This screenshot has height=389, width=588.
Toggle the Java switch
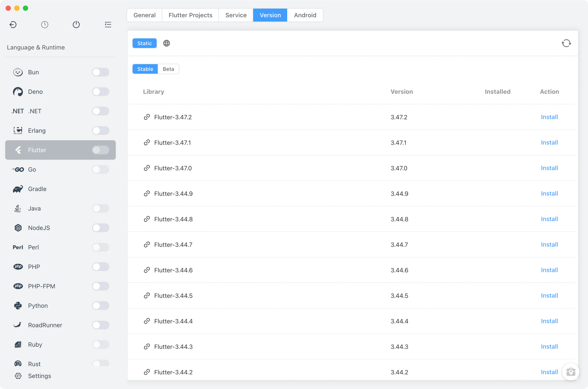click(100, 208)
